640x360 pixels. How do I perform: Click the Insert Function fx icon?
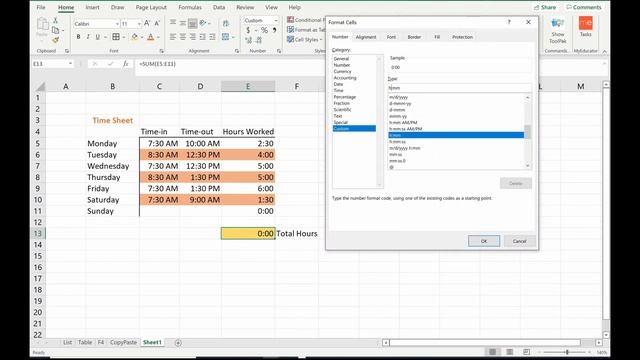pos(126,64)
